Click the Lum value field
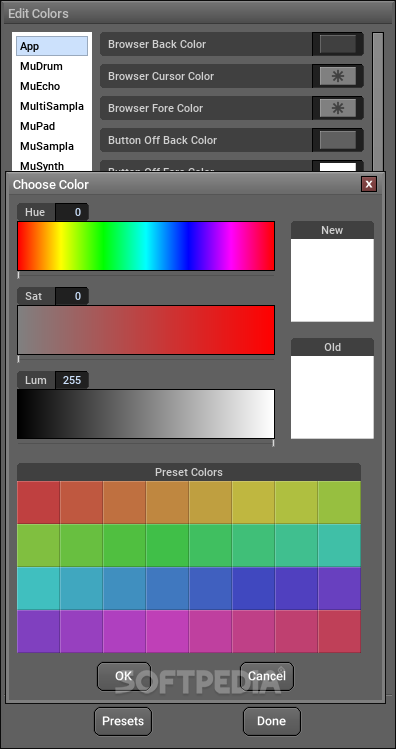The height and width of the screenshot is (749, 396). pos(71,380)
